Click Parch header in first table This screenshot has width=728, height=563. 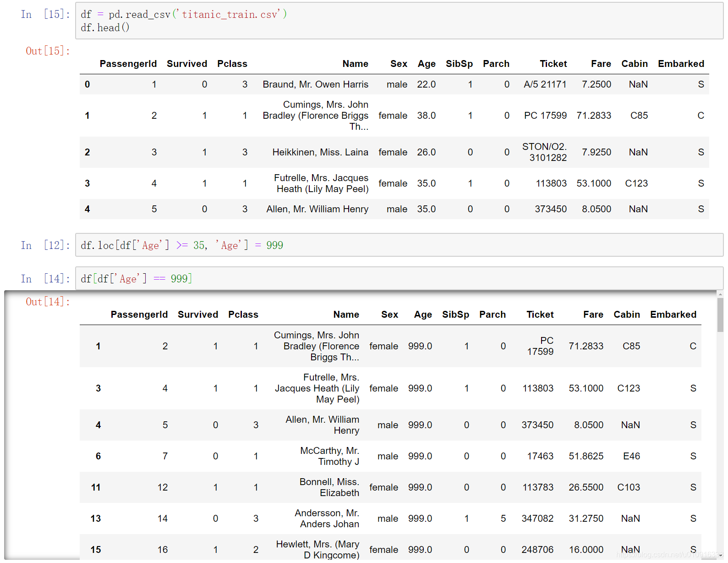pyautogui.click(x=496, y=64)
